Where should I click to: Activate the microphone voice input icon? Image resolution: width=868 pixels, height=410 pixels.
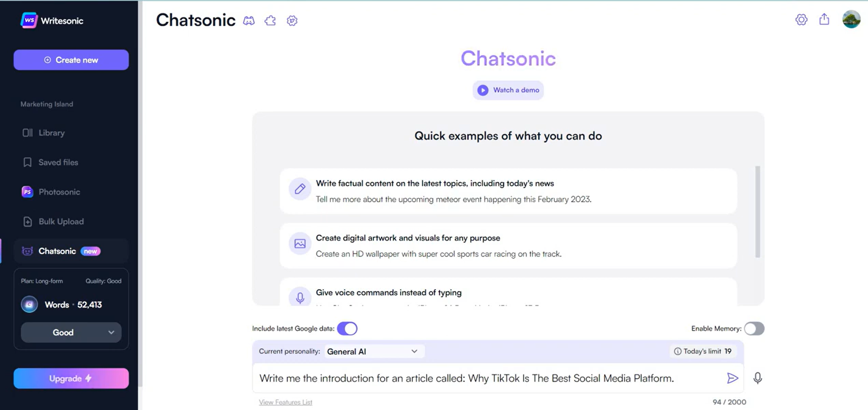pos(757,378)
